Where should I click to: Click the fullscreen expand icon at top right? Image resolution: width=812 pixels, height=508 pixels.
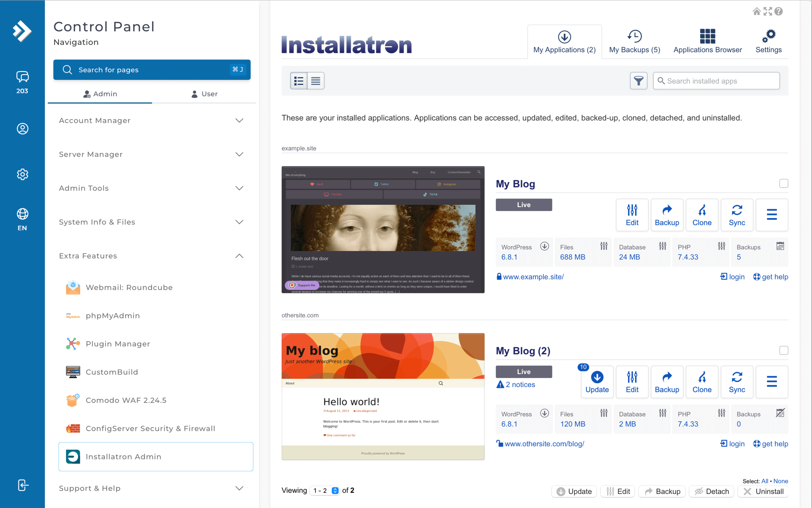pyautogui.click(x=768, y=11)
